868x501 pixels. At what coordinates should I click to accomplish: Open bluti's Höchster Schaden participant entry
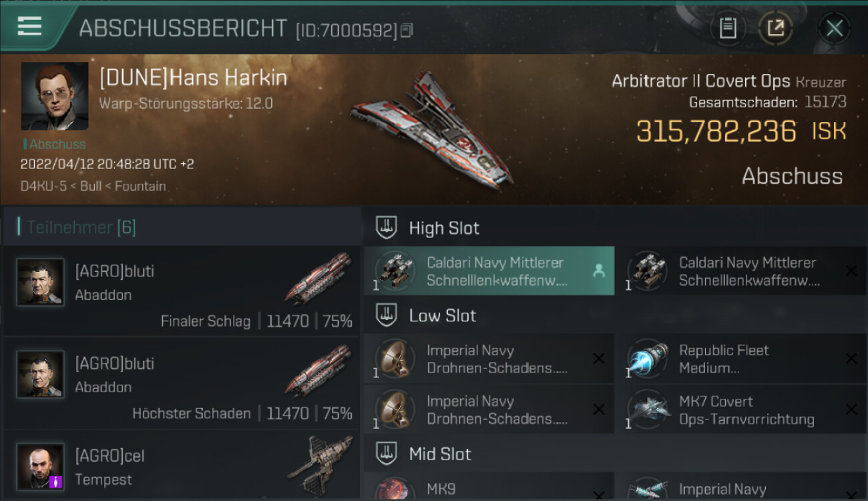[x=182, y=383]
